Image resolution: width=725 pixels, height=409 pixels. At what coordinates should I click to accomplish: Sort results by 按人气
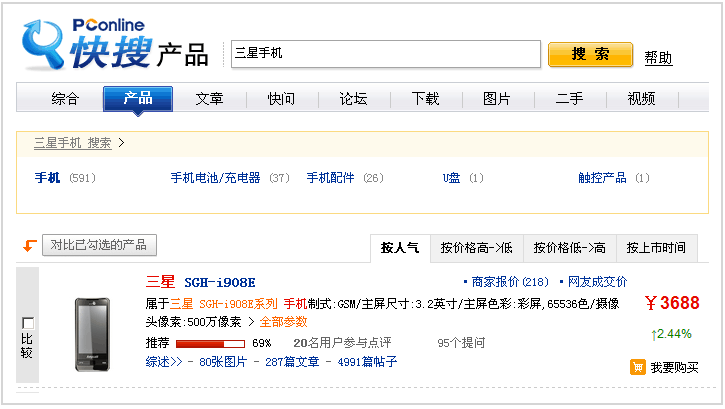[400, 248]
